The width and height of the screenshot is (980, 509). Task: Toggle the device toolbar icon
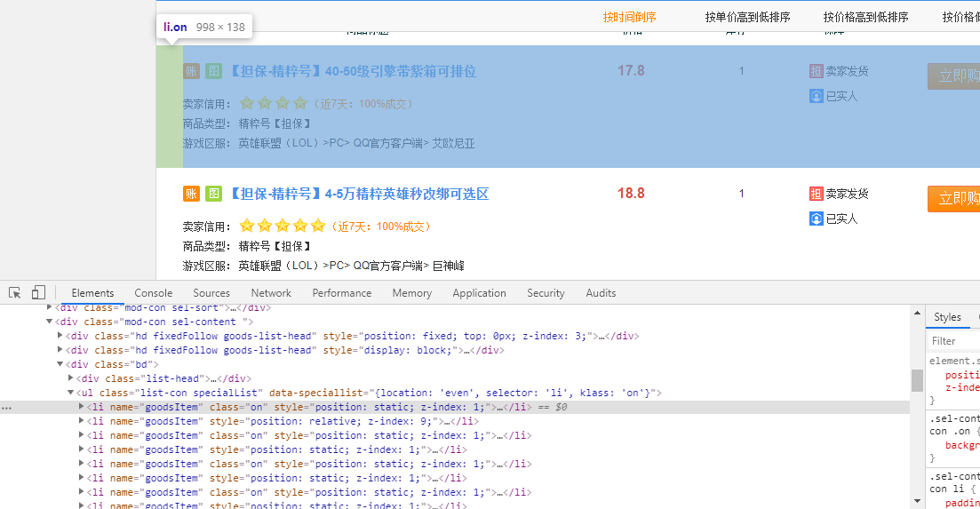pyautogui.click(x=39, y=292)
